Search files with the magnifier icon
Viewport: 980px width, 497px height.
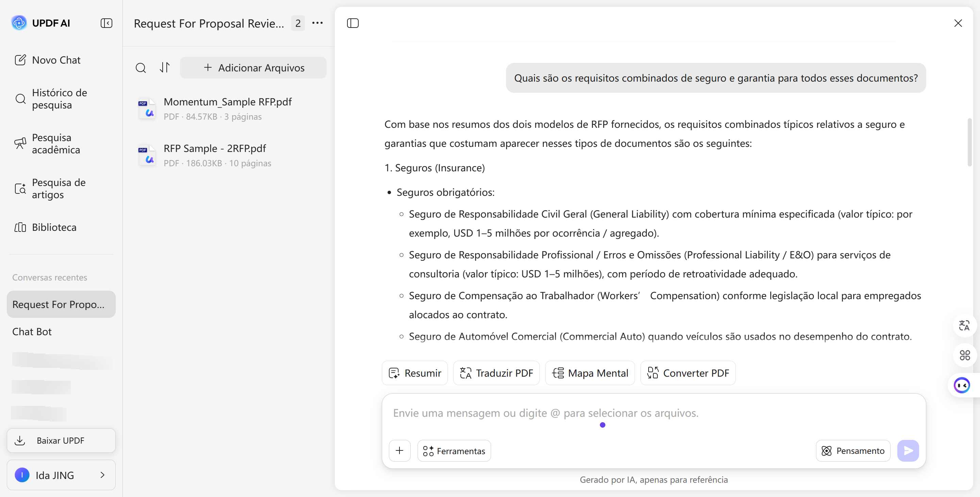141,68
